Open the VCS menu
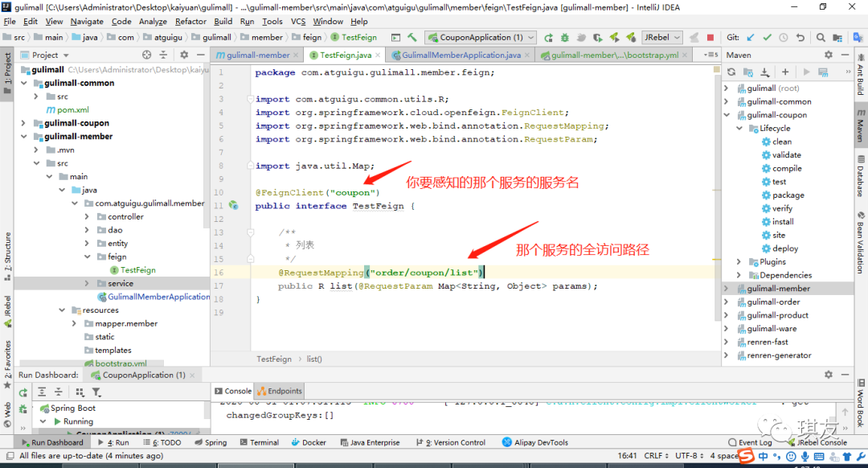This screenshot has width=868, height=468. (298, 21)
